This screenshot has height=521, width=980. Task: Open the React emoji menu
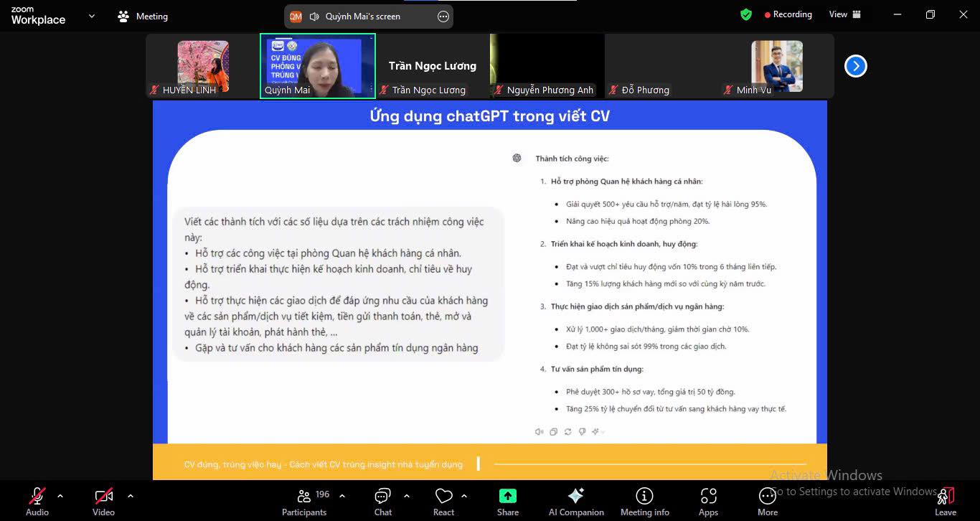pos(443,501)
